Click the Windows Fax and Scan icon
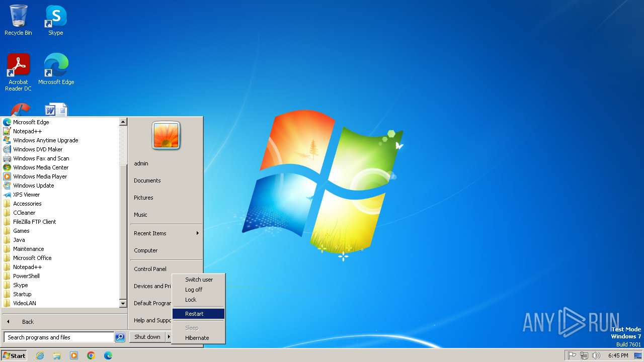The width and height of the screenshot is (644, 362). (7, 158)
